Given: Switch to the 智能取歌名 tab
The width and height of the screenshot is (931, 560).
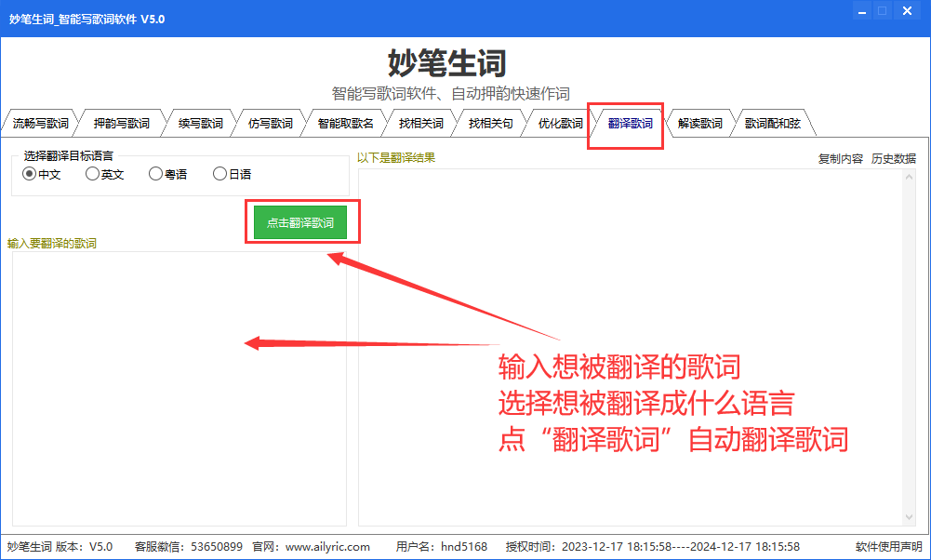Looking at the screenshot, I should click(x=346, y=124).
